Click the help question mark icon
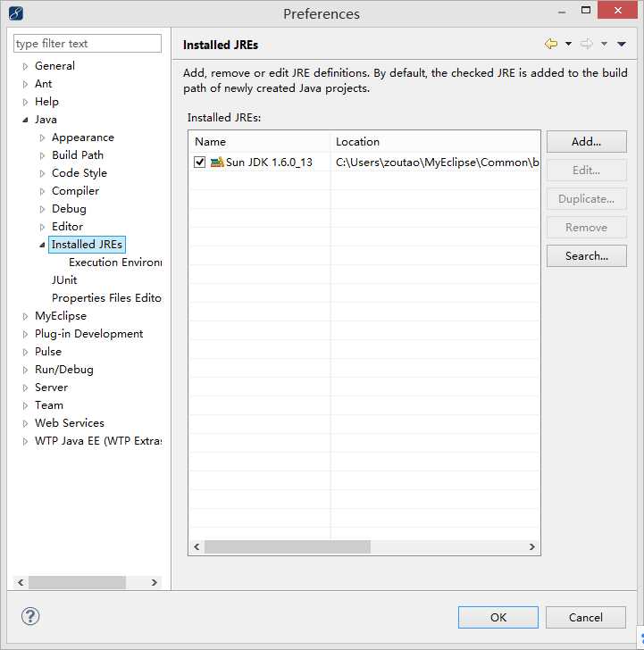 click(x=30, y=616)
